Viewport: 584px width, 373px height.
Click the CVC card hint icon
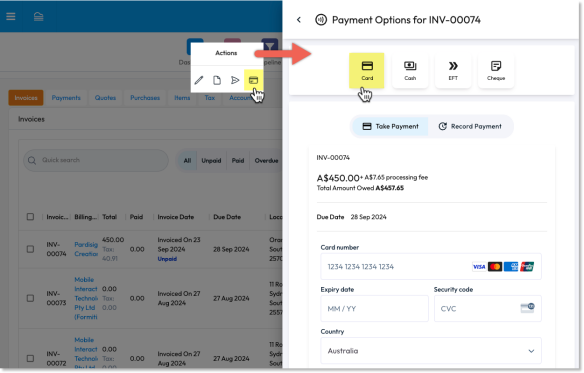click(527, 308)
